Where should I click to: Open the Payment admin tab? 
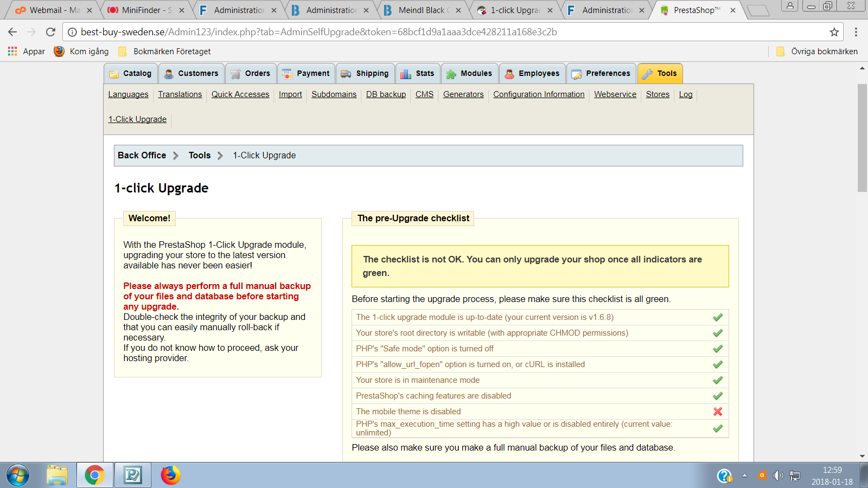(x=306, y=74)
